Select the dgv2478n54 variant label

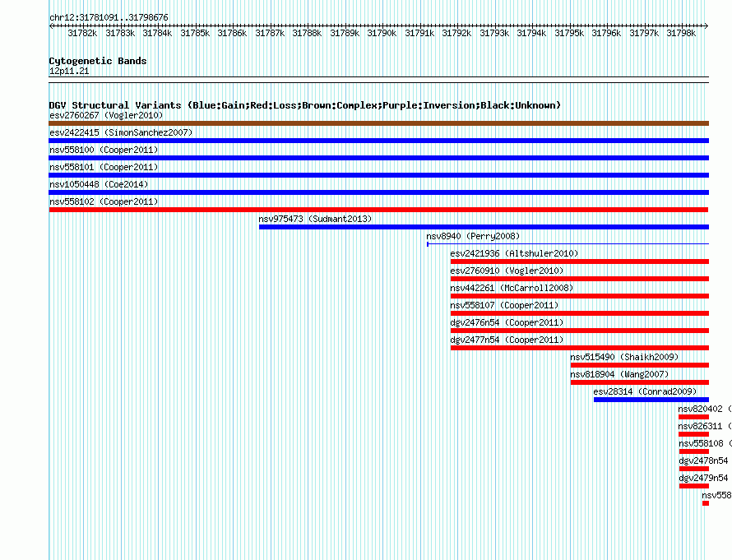(x=703, y=460)
